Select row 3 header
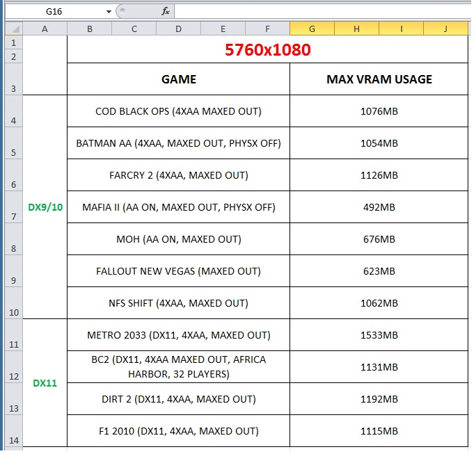The image size is (476, 454). [x=14, y=79]
